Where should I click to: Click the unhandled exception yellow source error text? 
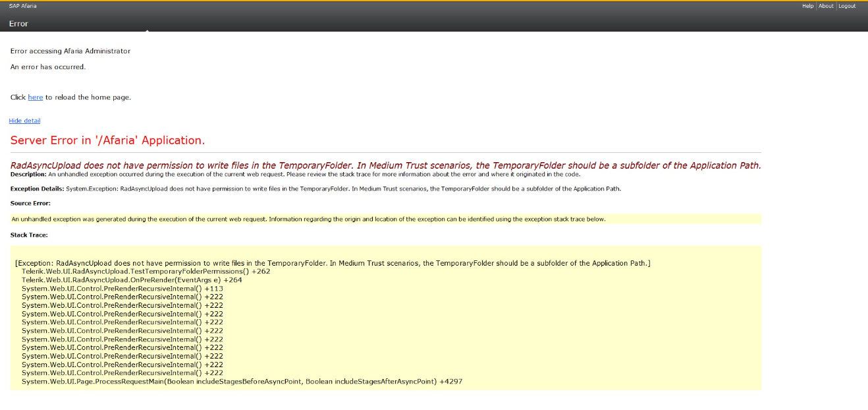tap(308, 219)
